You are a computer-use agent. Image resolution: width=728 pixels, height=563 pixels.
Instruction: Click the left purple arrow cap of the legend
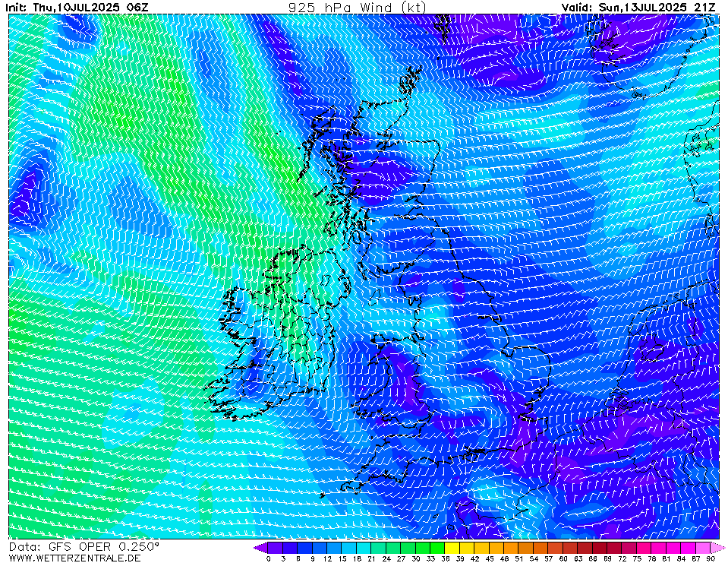[260, 547]
